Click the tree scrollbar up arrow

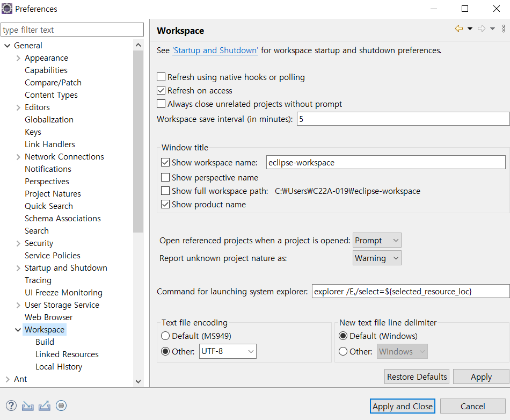[x=138, y=45]
